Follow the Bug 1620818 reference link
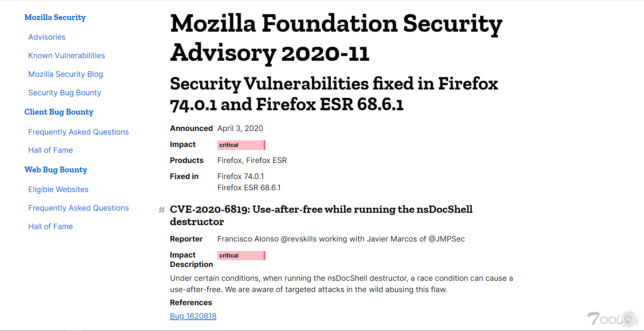This screenshot has height=331, width=644. click(193, 316)
